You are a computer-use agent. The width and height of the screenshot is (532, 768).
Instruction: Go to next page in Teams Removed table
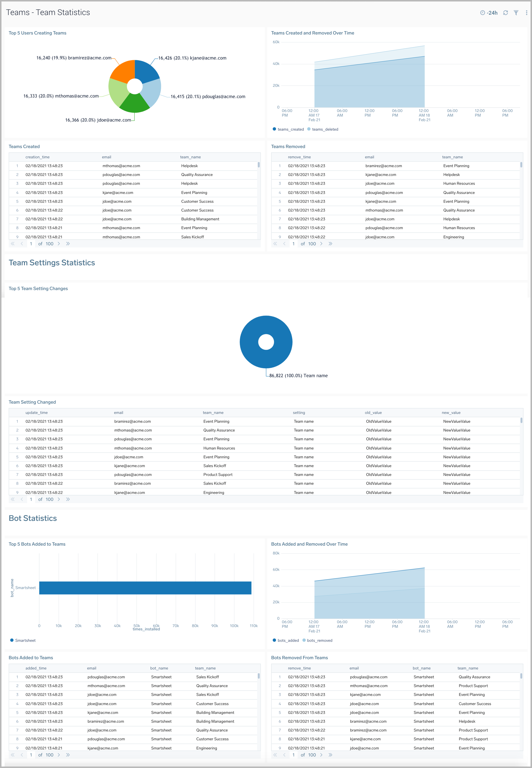point(321,244)
